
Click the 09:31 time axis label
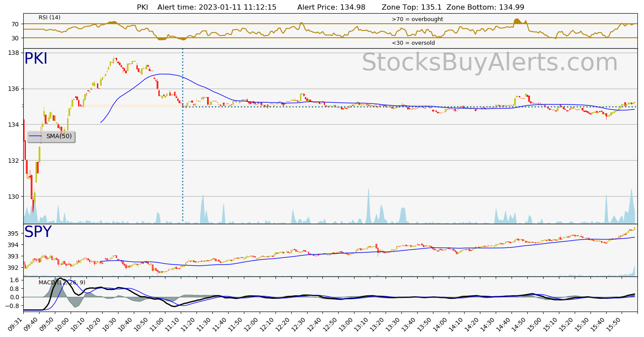coord(15,324)
